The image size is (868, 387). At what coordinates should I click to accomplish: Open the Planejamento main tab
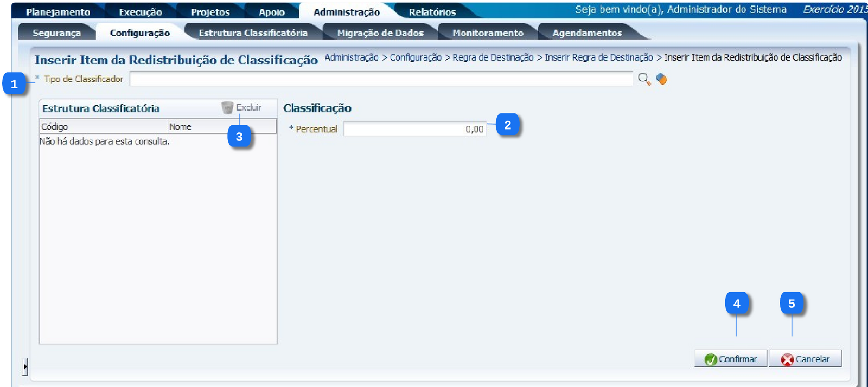coord(58,12)
